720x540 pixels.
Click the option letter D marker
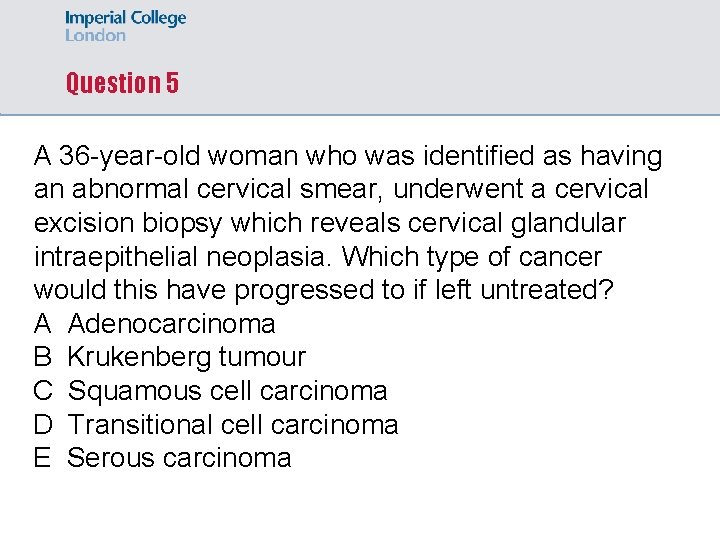pos(43,425)
